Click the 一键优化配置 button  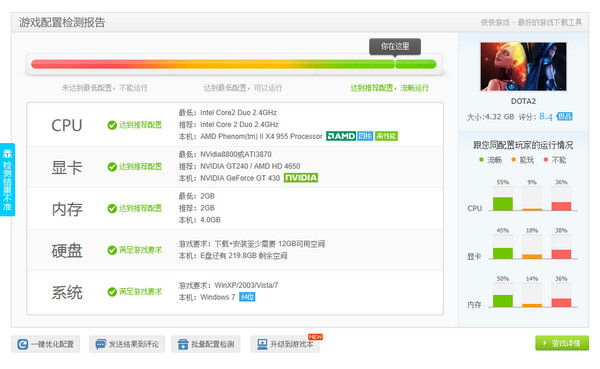(46, 344)
